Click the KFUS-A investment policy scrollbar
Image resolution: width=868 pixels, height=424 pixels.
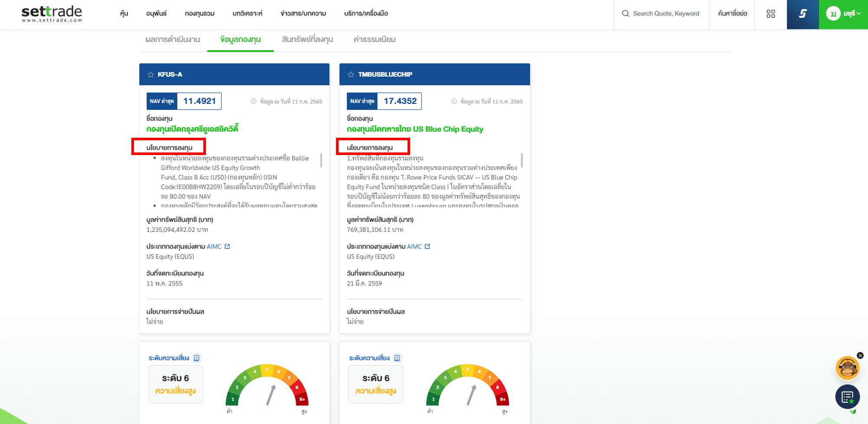pyautogui.click(x=321, y=160)
